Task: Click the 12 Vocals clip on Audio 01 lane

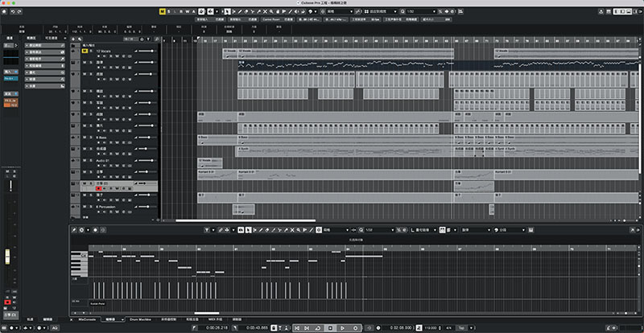Action: click(210, 163)
